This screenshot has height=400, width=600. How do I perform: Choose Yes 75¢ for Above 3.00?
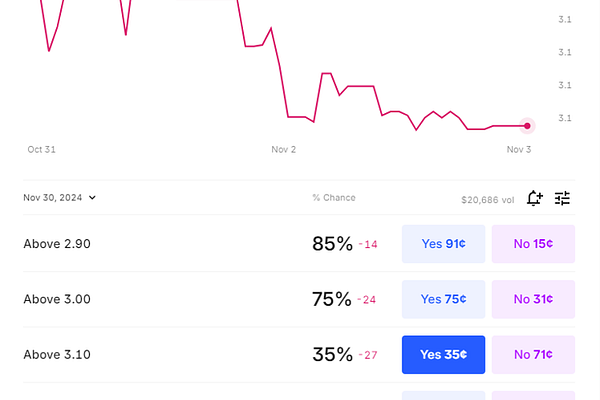coord(443,299)
